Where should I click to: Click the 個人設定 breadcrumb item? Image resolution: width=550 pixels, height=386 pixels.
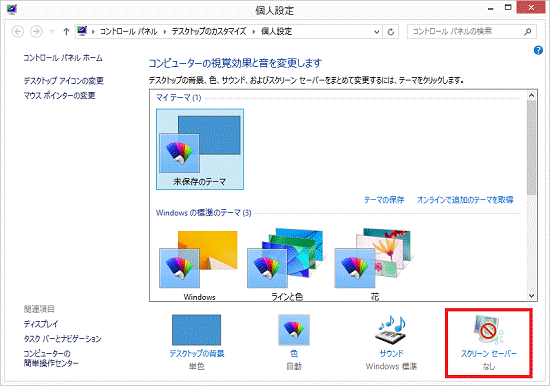276,32
